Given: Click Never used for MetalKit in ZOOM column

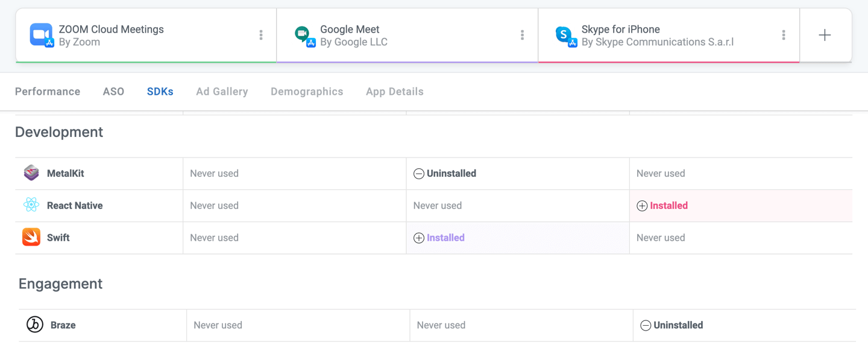Looking at the screenshot, I should [x=214, y=173].
